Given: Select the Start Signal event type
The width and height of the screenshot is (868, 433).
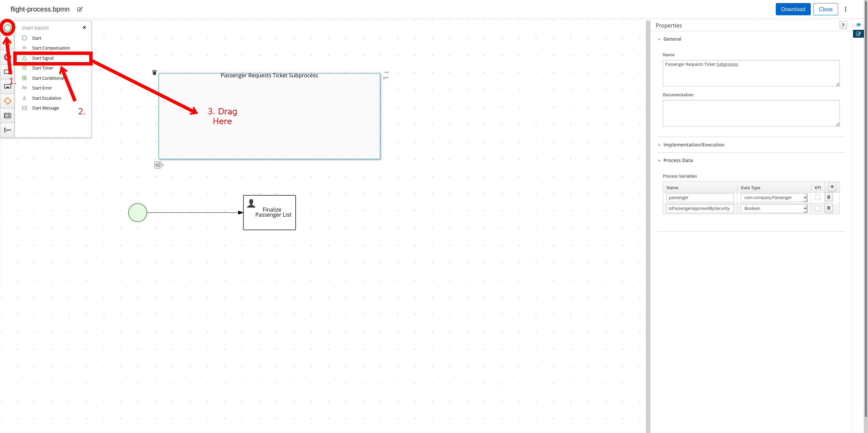Looking at the screenshot, I should 43,58.
